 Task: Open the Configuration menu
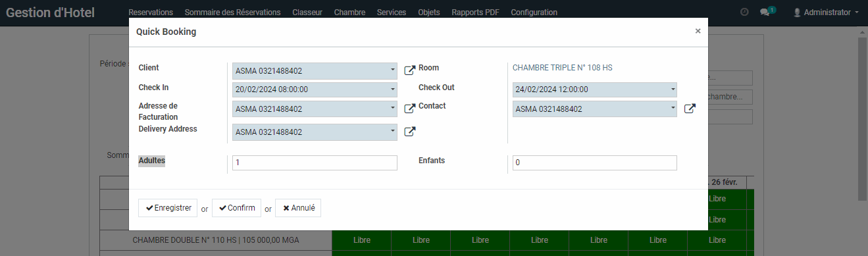[x=534, y=13]
